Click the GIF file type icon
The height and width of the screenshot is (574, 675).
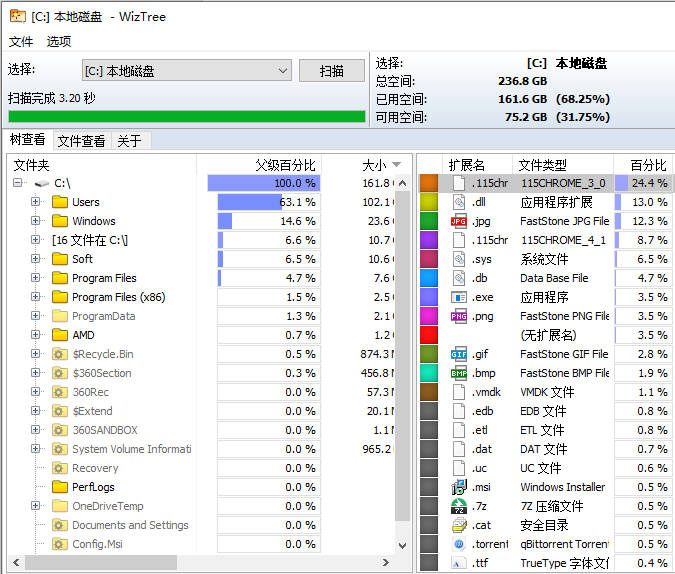tap(459, 354)
